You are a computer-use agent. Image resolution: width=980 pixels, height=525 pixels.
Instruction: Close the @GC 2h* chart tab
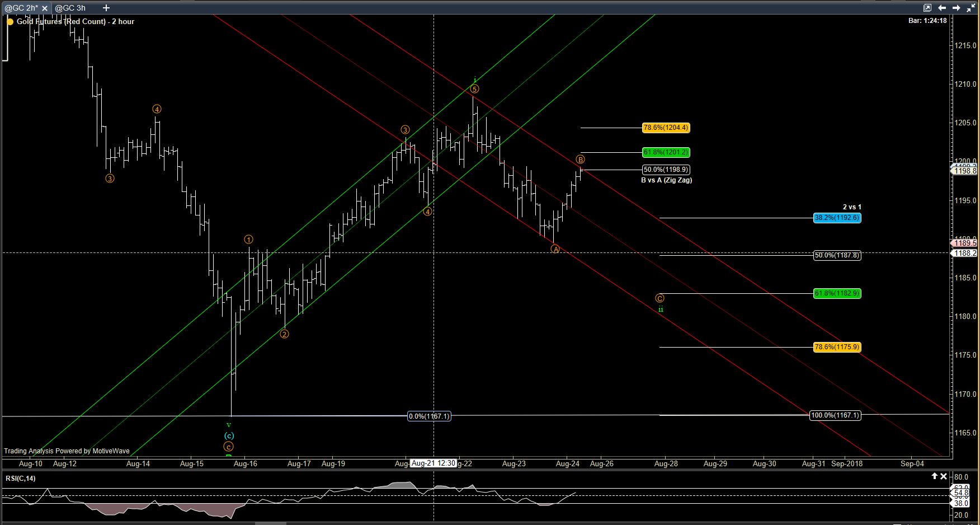point(45,8)
